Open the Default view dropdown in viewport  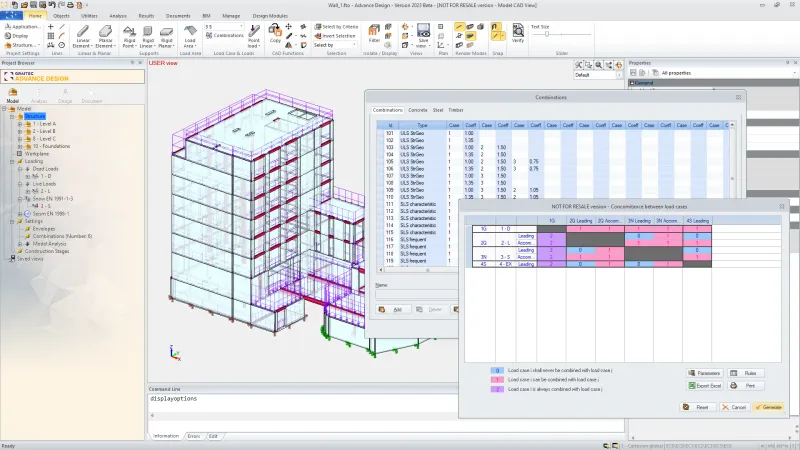598,75
